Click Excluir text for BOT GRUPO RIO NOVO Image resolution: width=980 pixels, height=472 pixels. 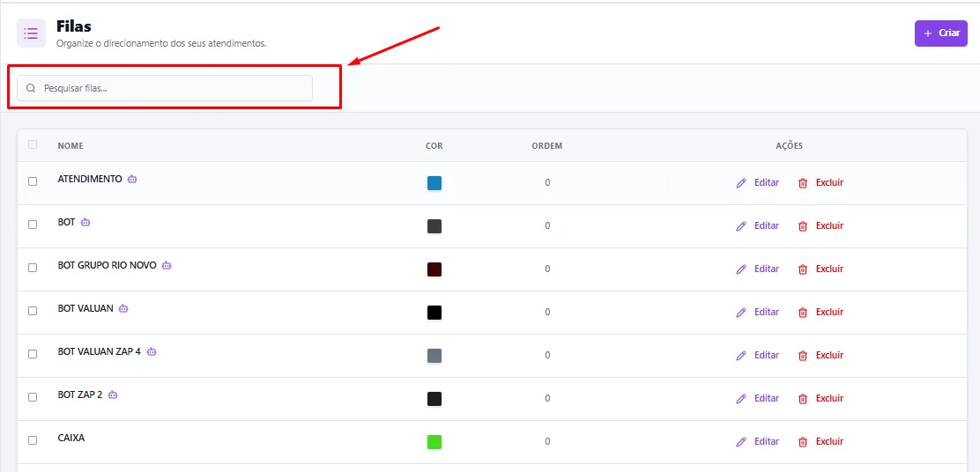[x=829, y=269]
